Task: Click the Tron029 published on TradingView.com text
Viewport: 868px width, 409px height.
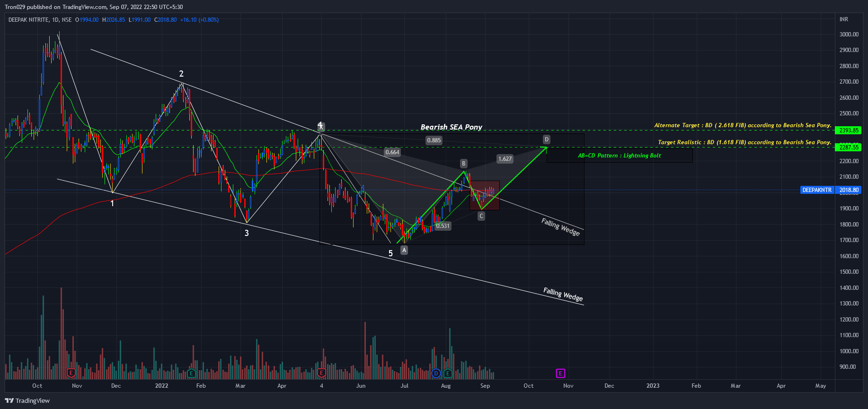Action: pos(56,7)
